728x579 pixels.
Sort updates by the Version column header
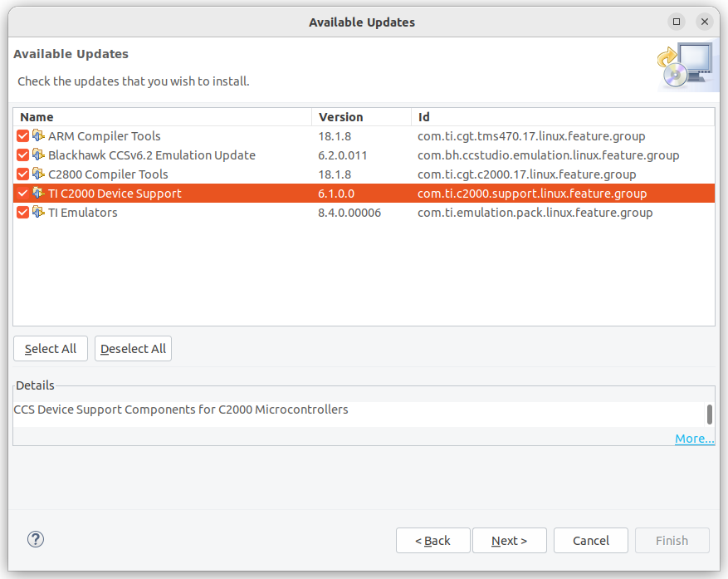click(361, 116)
